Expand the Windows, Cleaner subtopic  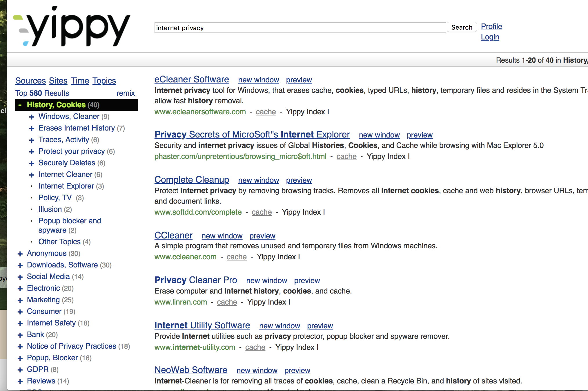coord(32,117)
